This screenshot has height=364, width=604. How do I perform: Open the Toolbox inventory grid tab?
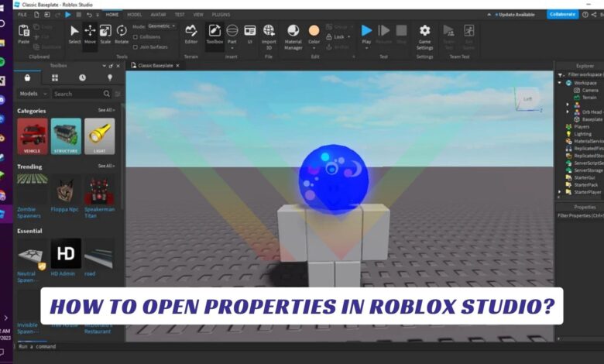(x=55, y=77)
